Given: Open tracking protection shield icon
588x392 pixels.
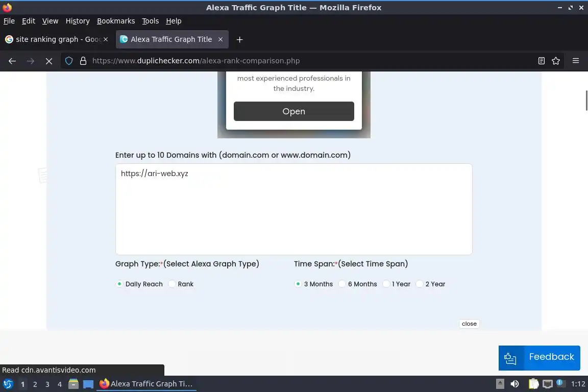Looking at the screenshot, I should pyautogui.click(x=68, y=61).
